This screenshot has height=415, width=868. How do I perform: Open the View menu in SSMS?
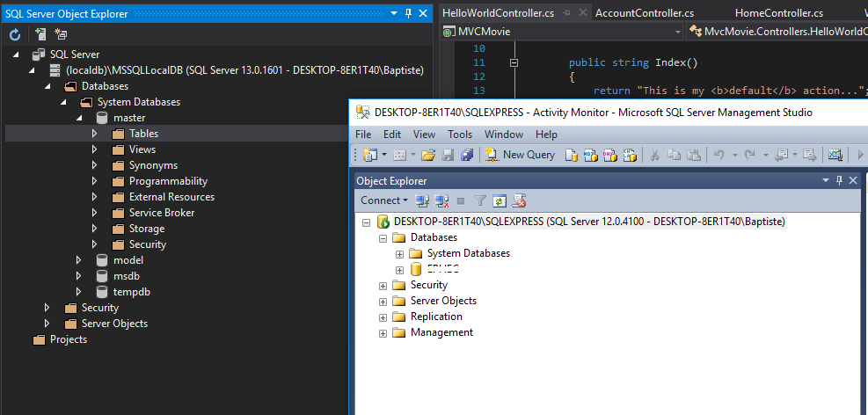pos(424,135)
